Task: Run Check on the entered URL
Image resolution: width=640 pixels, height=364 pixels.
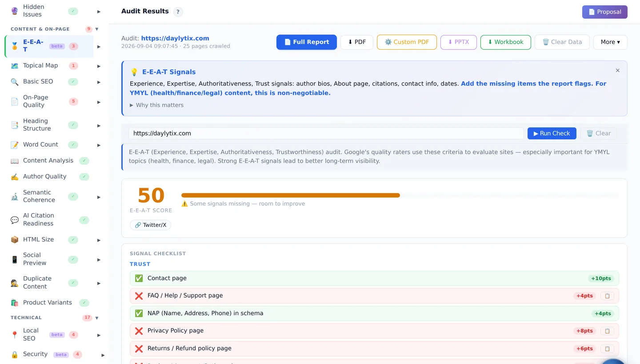Action: pyautogui.click(x=552, y=134)
